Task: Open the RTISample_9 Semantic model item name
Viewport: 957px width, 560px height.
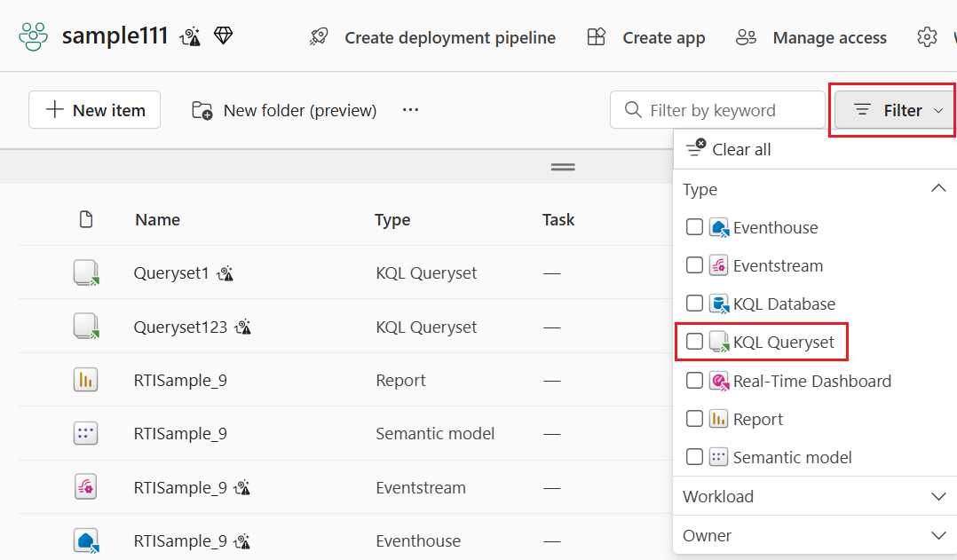Action: [180, 434]
